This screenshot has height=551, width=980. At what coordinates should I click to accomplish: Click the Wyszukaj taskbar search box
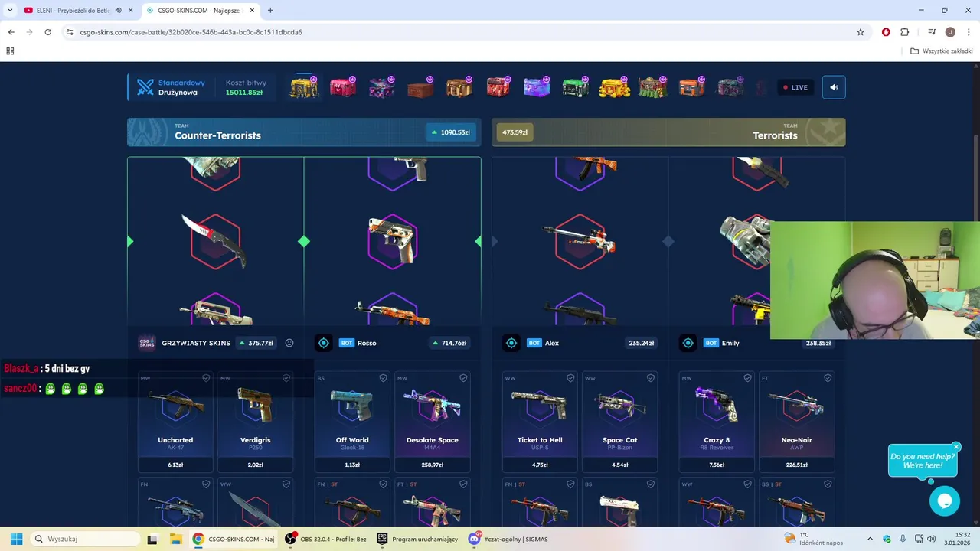click(x=85, y=539)
